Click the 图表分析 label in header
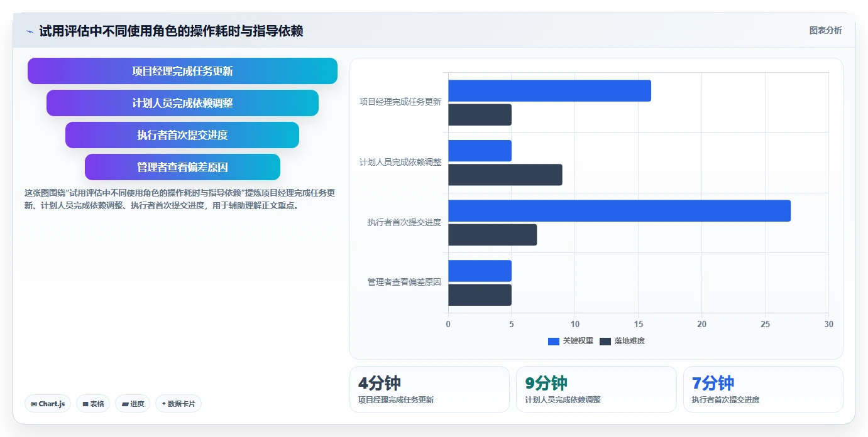Image resolution: width=868 pixels, height=437 pixels. tap(825, 30)
